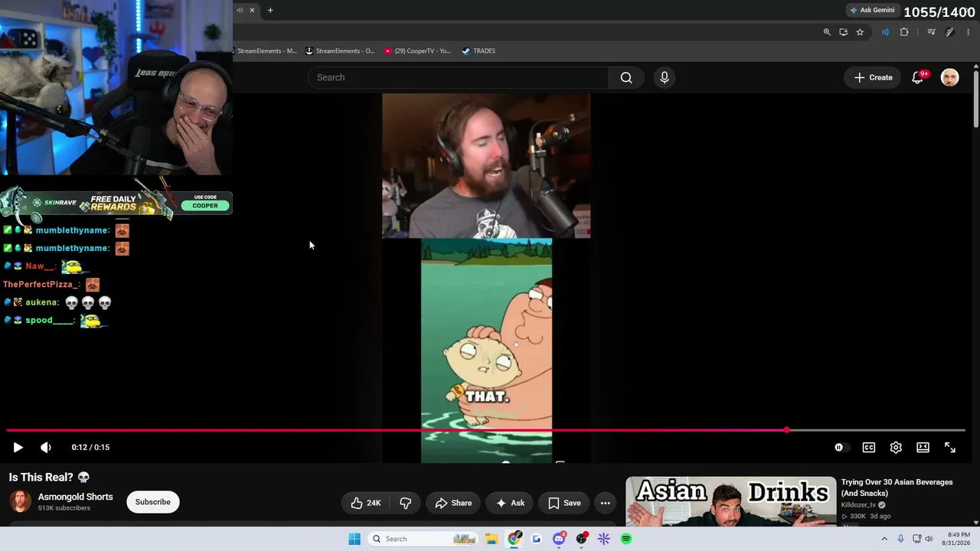Open the Ask AI button
Viewport: 980px width, 551px height.
tap(510, 503)
